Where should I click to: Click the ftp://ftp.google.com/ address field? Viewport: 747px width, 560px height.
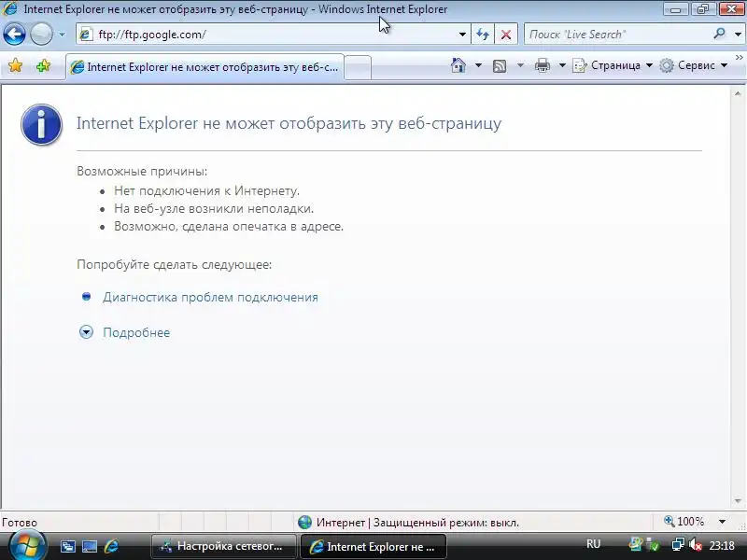[x=274, y=35]
